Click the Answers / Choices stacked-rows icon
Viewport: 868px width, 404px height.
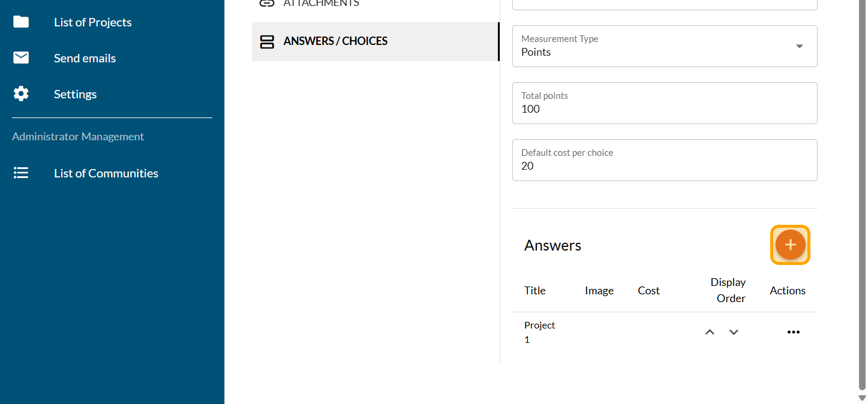coord(266,41)
